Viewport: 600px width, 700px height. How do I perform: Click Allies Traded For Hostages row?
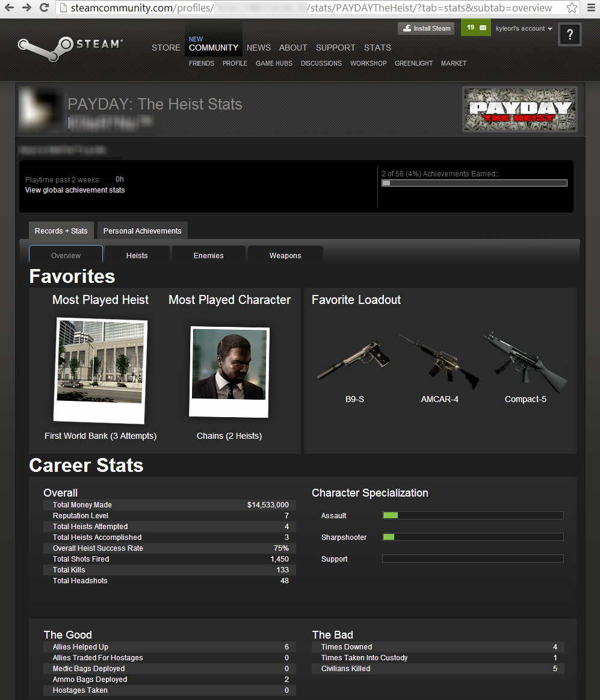[170, 658]
